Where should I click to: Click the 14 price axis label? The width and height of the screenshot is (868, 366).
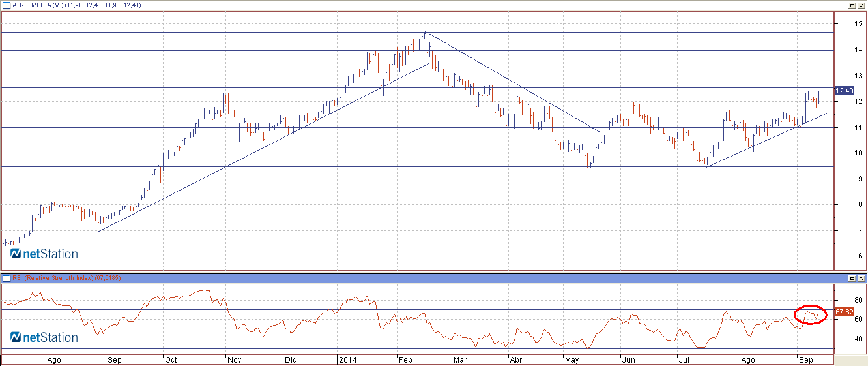[858, 50]
